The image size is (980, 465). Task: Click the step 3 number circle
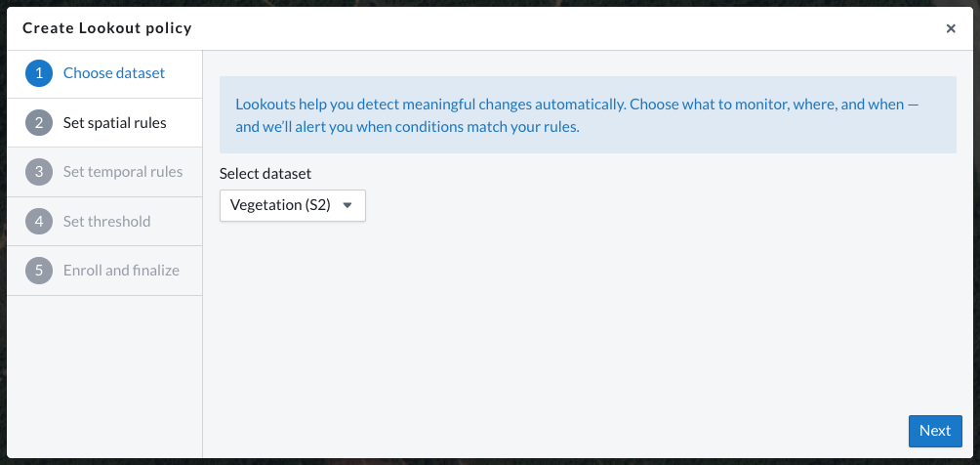click(x=39, y=172)
